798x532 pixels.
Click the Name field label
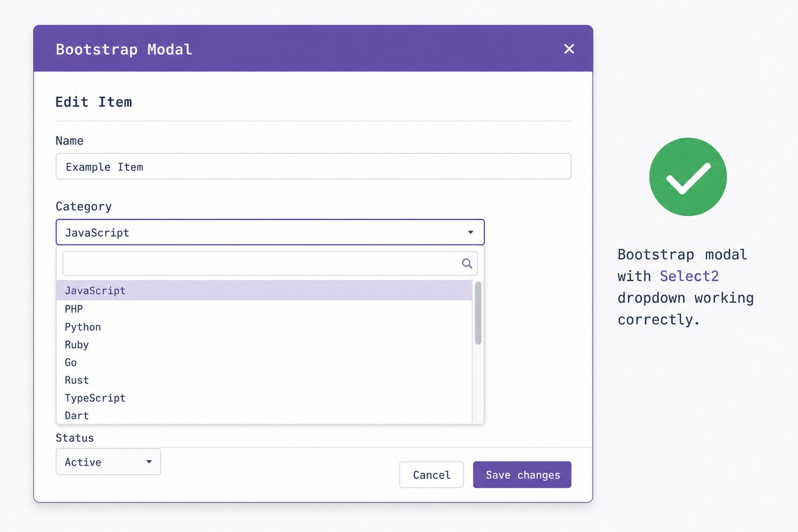70,141
